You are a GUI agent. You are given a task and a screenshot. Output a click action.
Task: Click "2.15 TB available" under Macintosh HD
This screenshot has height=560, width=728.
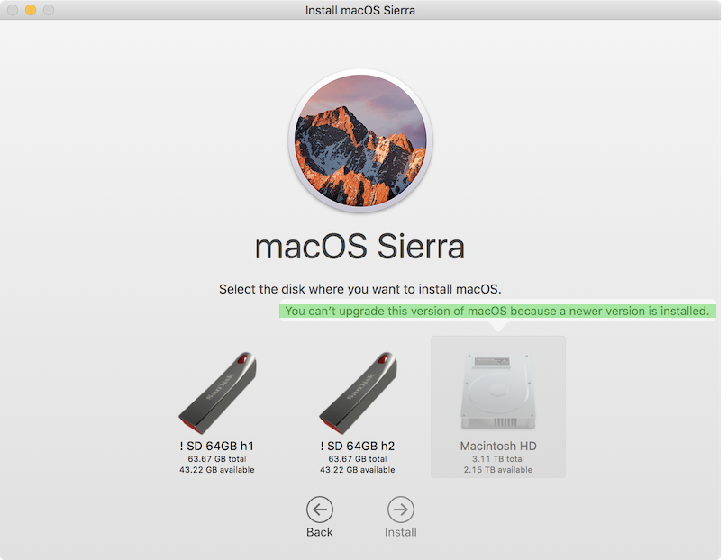click(x=498, y=470)
